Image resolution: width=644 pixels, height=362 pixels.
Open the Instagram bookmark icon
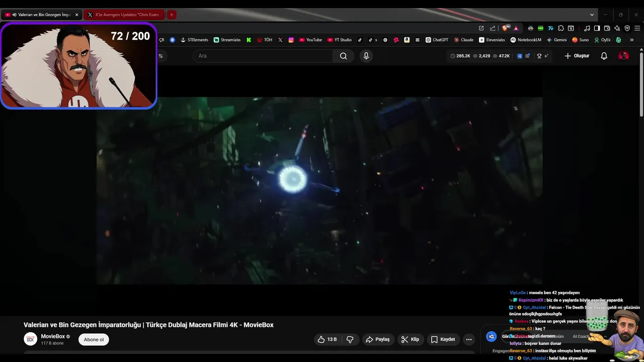pyautogui.click(x=291, y=40)
